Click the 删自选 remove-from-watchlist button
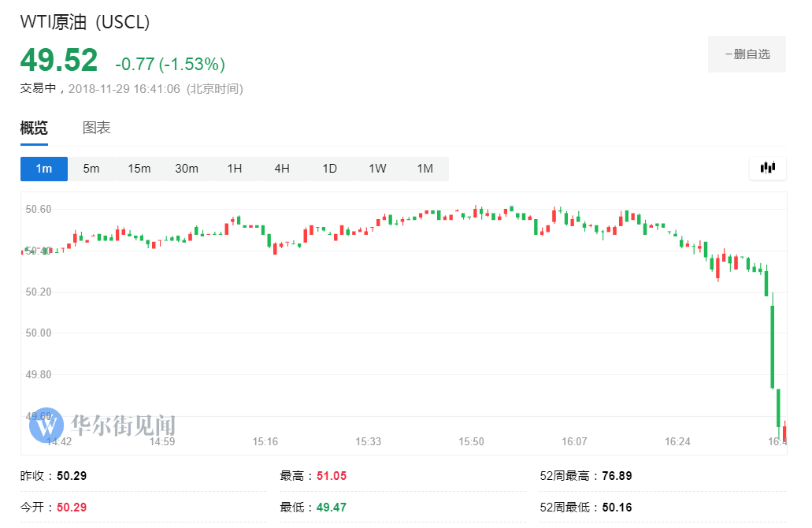 click(747, 54)
